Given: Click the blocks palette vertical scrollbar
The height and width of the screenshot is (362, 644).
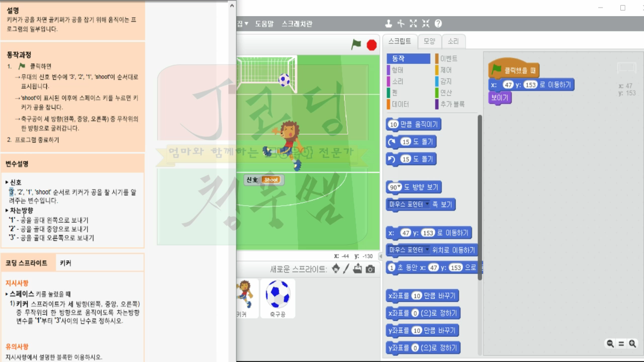Looking at the screenshot, I should (x=479, y=197).
